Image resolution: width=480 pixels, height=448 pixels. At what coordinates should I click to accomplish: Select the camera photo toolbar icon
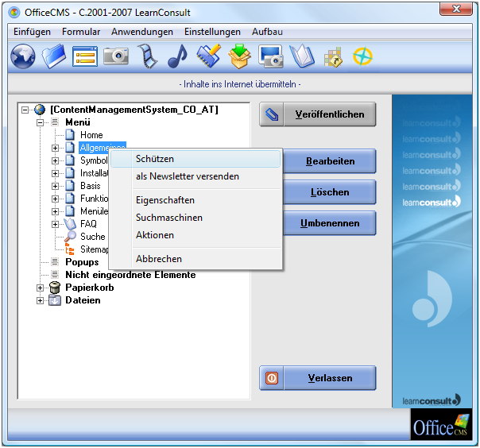[116, 56]
